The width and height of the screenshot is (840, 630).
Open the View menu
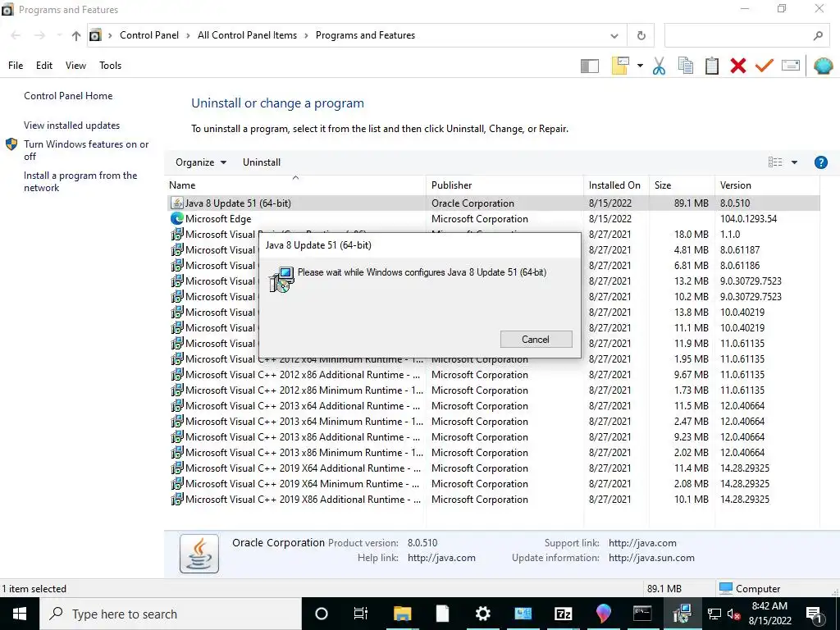pyautogui.click(x=75, y=66)
